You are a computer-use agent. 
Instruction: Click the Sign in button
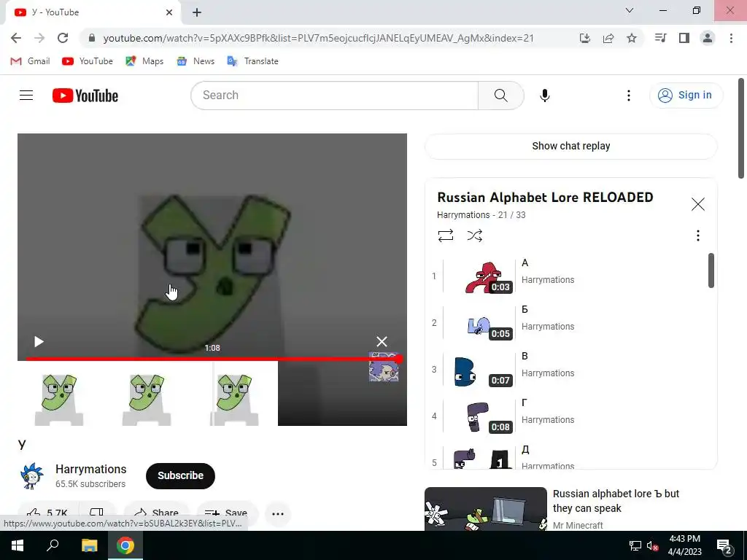(686, 96)
